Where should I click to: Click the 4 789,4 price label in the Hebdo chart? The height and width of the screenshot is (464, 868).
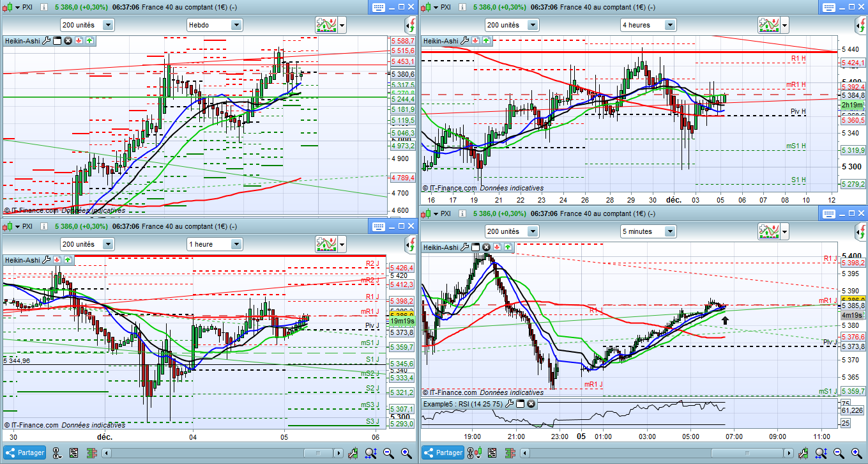tap(402, 177)
